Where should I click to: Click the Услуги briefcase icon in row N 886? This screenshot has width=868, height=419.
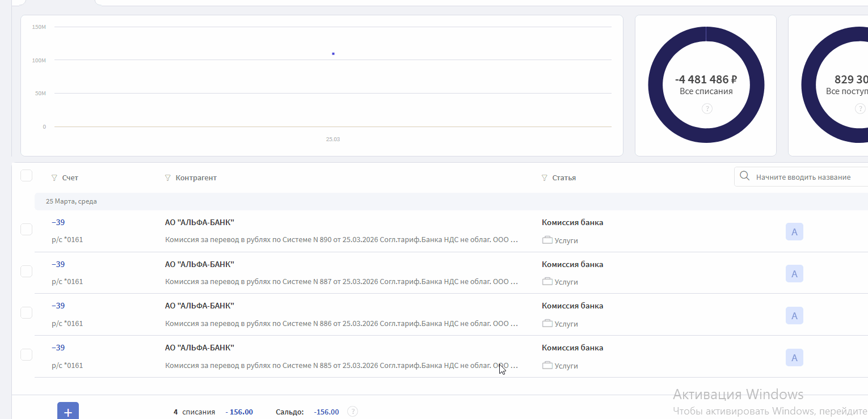point(547,324)
